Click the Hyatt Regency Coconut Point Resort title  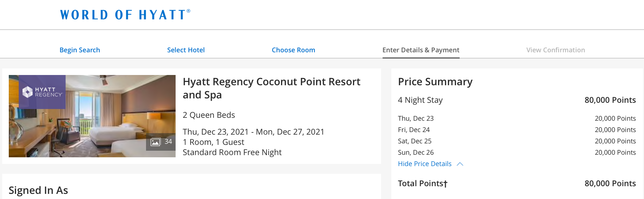click(271, 88)
